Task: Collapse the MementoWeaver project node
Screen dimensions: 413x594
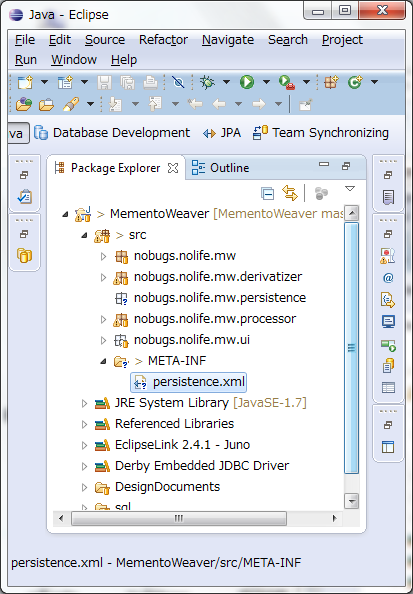Action: pos(65,214)
